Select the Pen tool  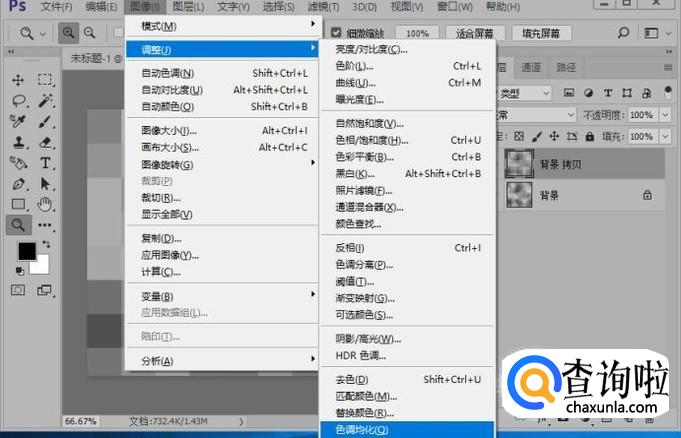18,183
